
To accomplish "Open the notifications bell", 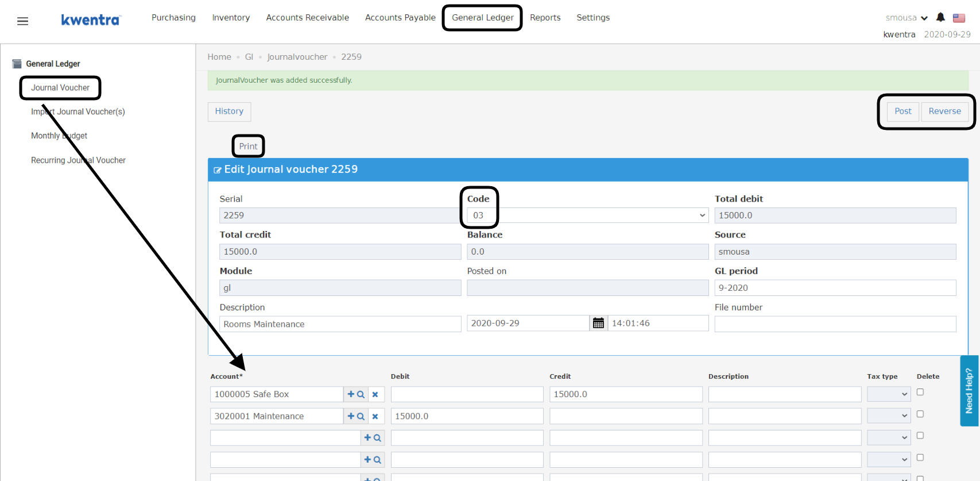I will point(940,17).
